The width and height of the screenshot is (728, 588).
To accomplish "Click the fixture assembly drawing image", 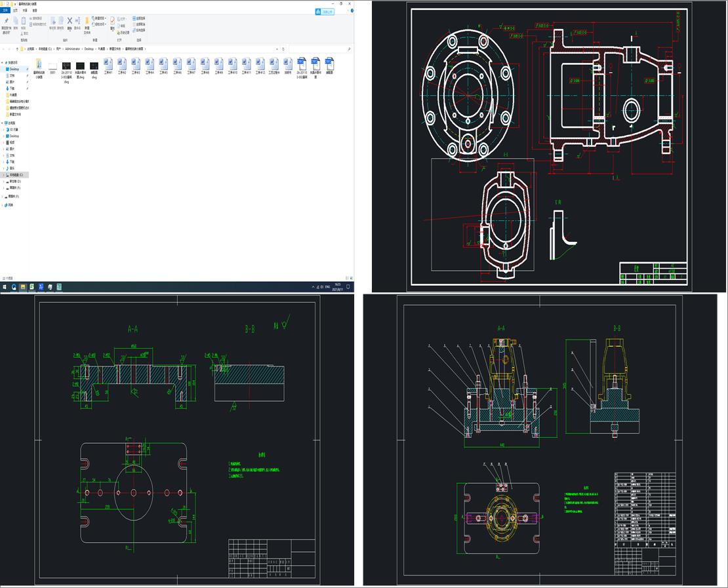I will (x=540, y=439).
